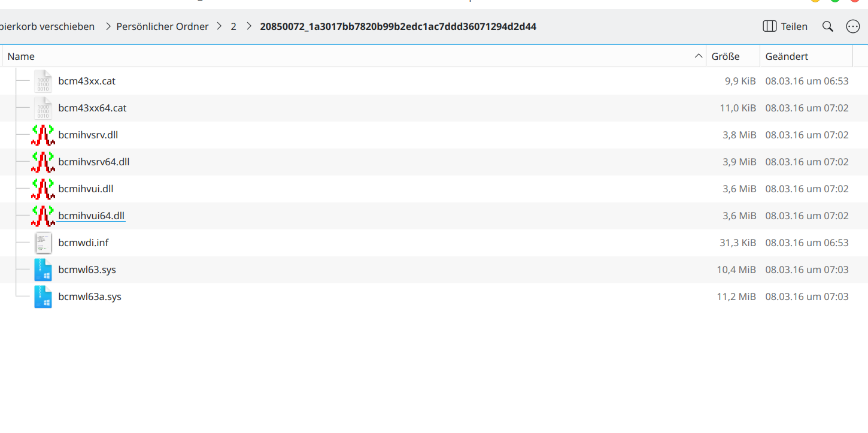This screenshot has width=868, height=433.
Task: Click the bcmihvsrv.dll file icon
Action: pyautogui.click(x=43, y=135)
